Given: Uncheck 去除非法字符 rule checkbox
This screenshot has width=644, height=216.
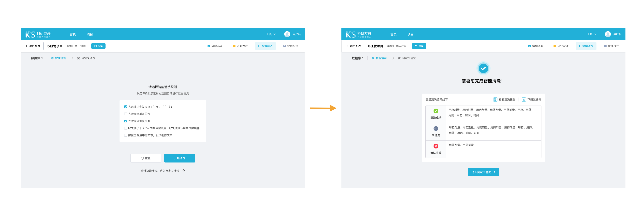Looking at the screenshot, I should tap(125, 107).
